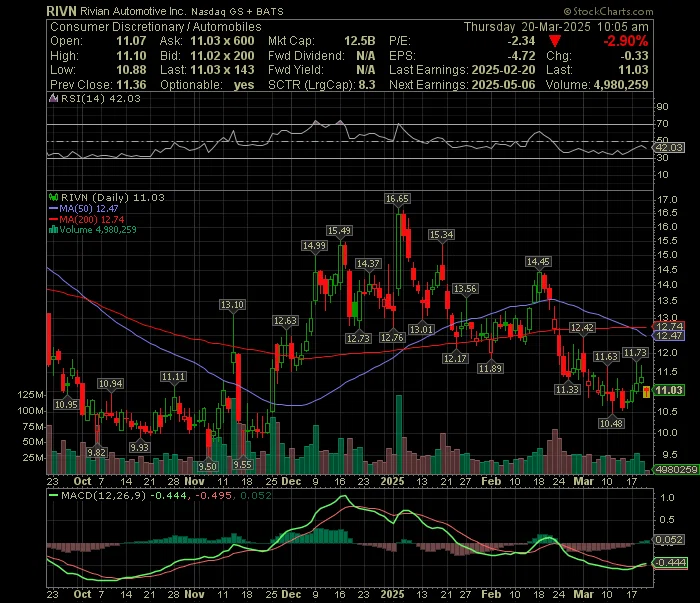This screenshot has height=603, width=700.
Task: Click the RIVN (Daily) candlestick legend icon
Action: 54,197
